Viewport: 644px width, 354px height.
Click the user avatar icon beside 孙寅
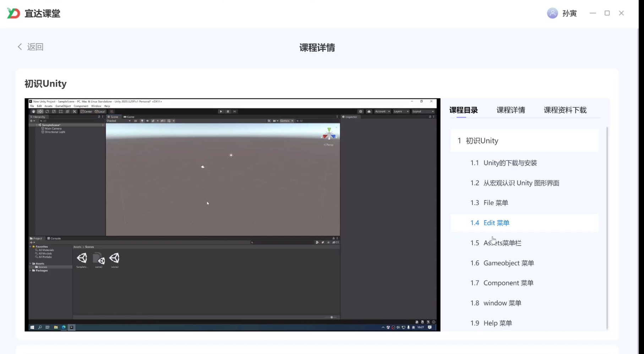pos(552,13)
